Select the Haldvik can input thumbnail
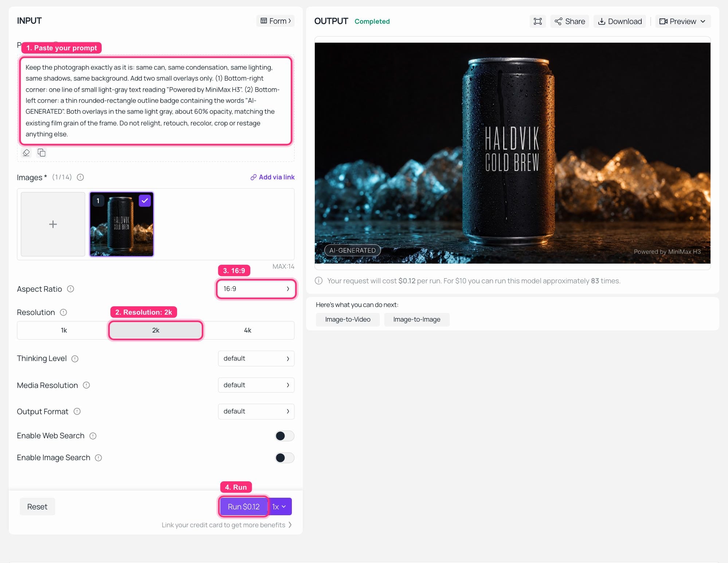Screen dimensions: 728x563 [122, 224]
